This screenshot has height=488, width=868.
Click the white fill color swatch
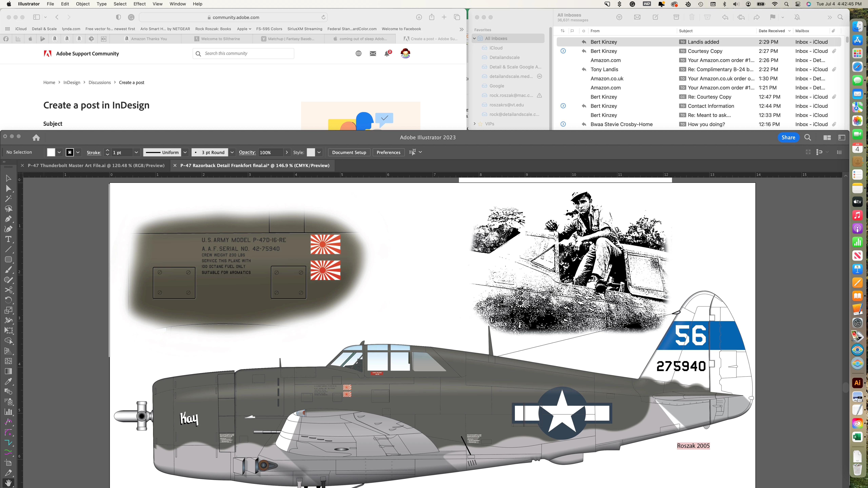coord(51,152)
